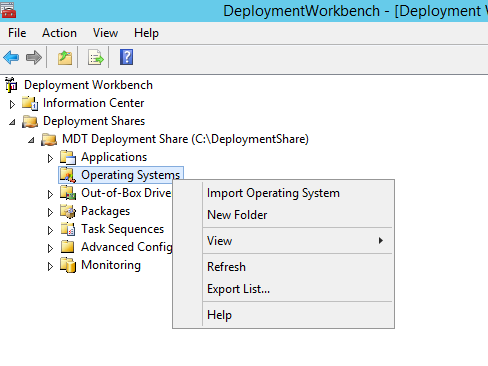The image size is (488, 366).
Task: Click the Up One Level folder icon
Action: [65, 57]
